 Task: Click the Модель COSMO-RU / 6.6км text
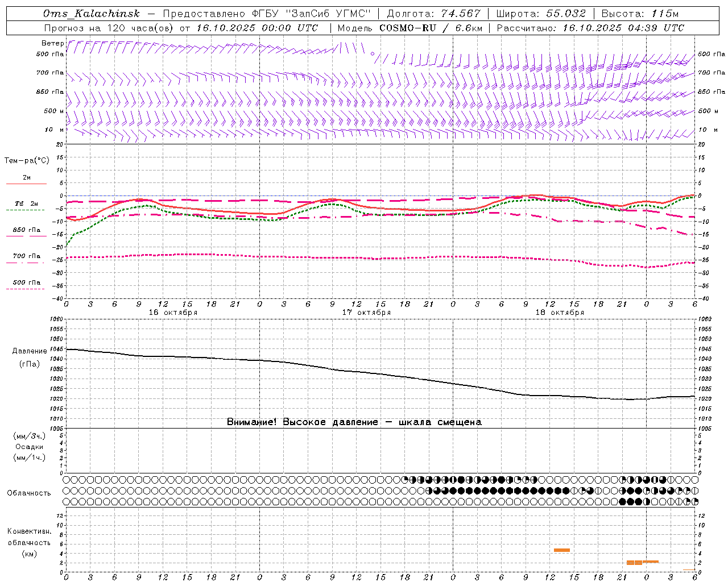410,28
